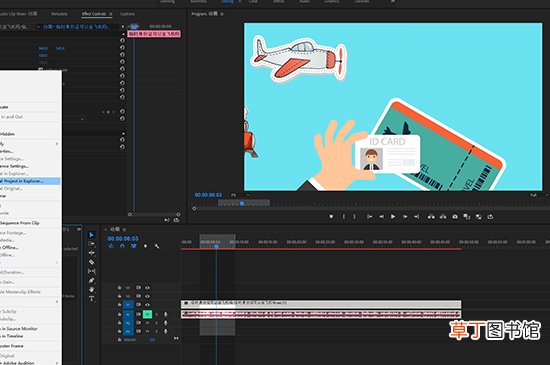The image size is (550, 365).
Task: Open timeline wrench display settings
Action: [157, 246]
